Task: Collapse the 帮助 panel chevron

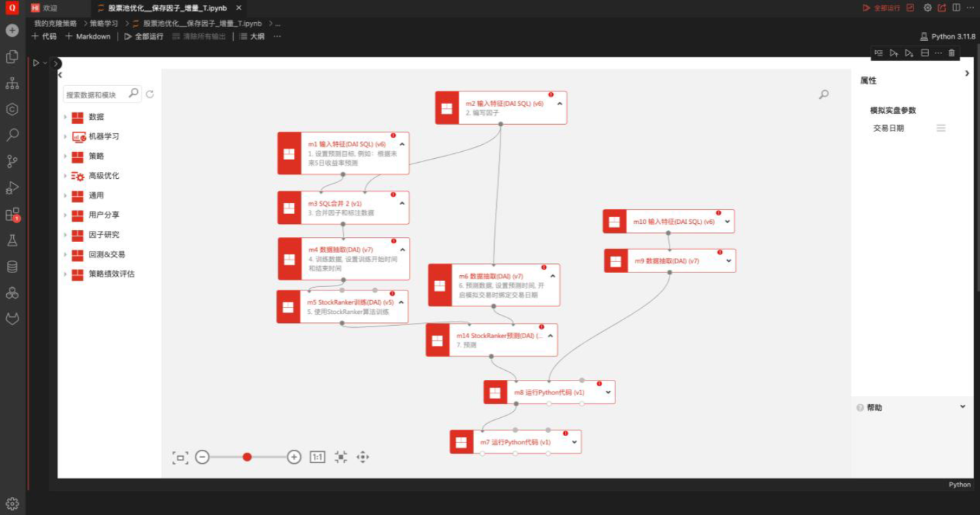Action: [x=962, y=407]
